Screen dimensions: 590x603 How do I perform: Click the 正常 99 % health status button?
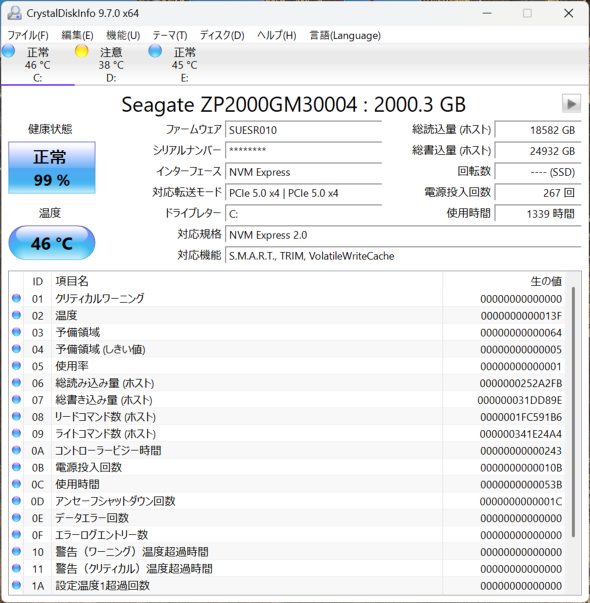coord(52,168)
